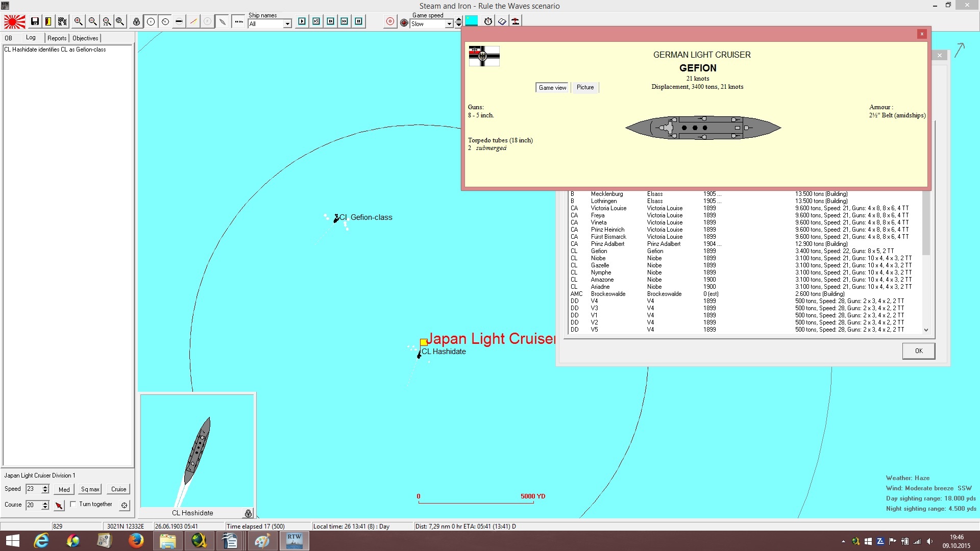
Task: Open Firefox from the Windows taskbar
Action: pyautogui.click(x=136, y=541)
